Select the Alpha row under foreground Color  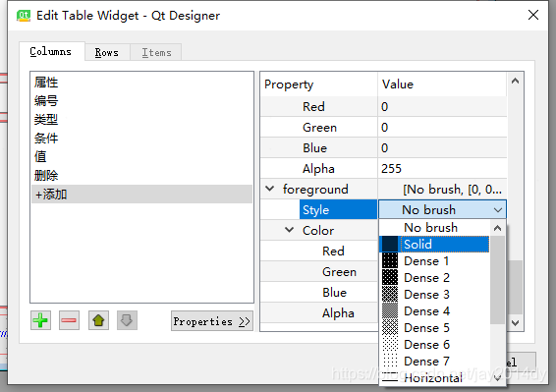click(319, 312)
